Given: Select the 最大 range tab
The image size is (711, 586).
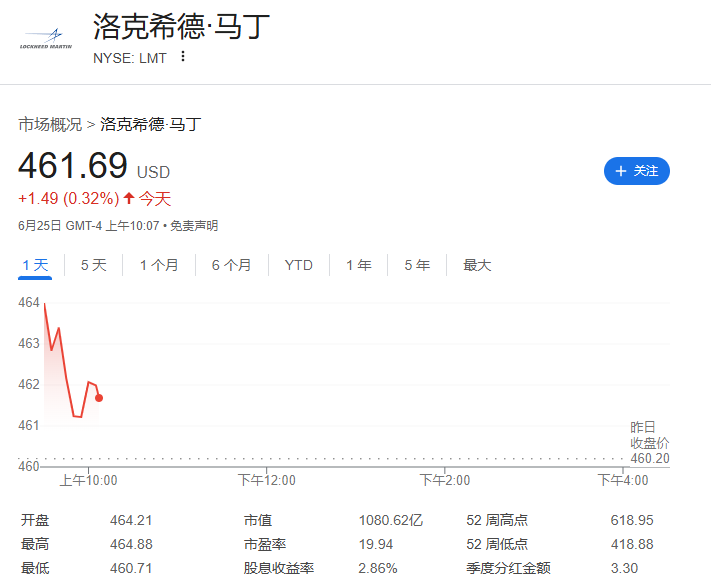Looking at the screenshot, I should pos(477,265).
